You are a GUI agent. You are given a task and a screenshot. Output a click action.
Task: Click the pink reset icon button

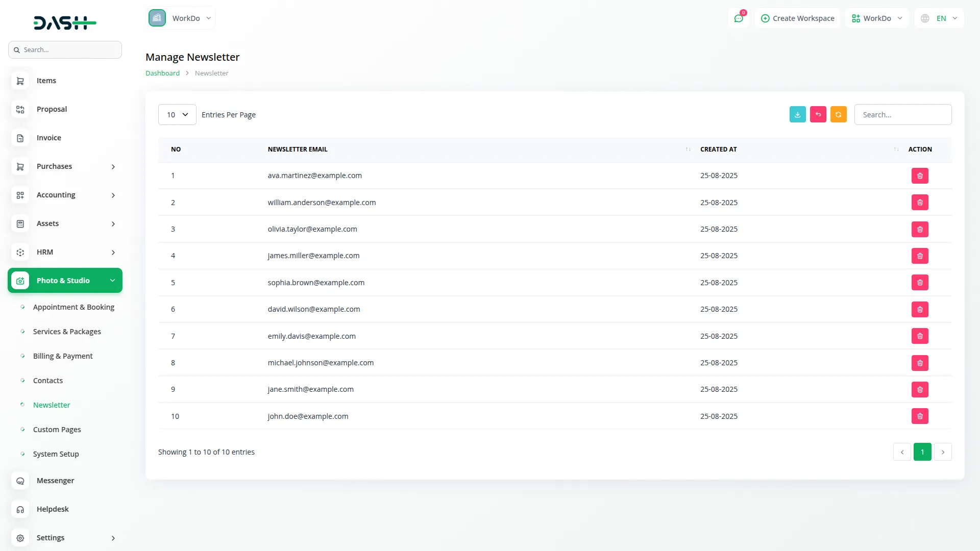point(818,115)
